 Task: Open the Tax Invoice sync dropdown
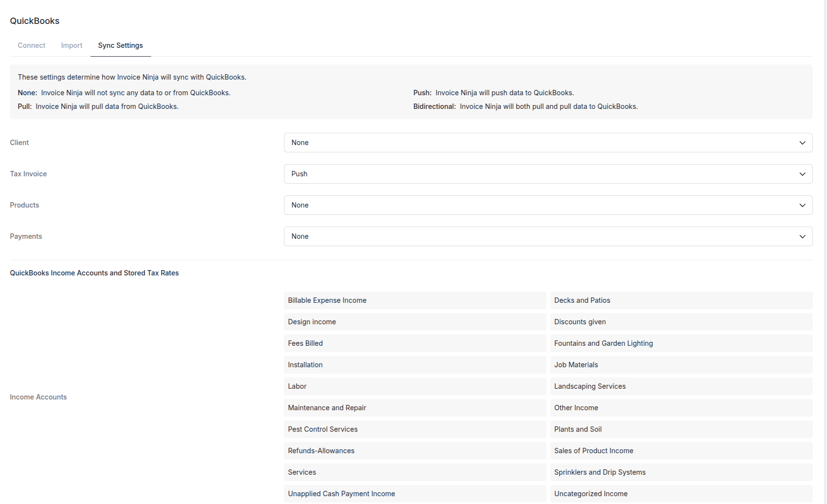tap(548, 174)
